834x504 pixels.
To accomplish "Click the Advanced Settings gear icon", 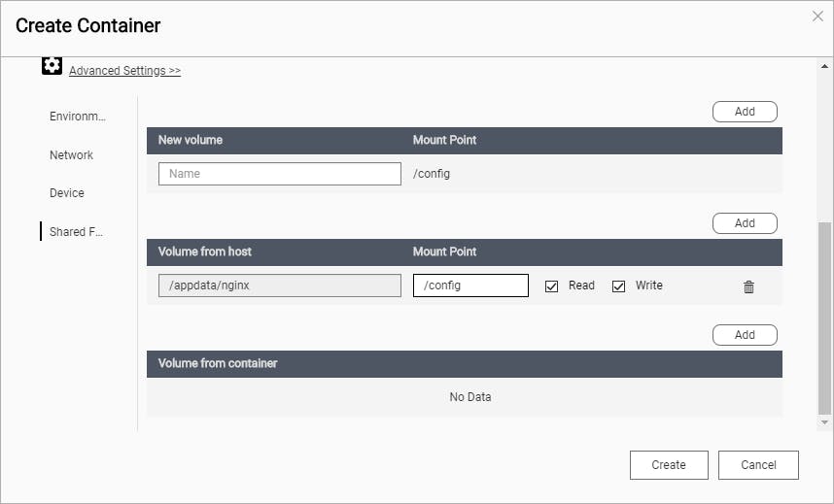I will 52,67.
